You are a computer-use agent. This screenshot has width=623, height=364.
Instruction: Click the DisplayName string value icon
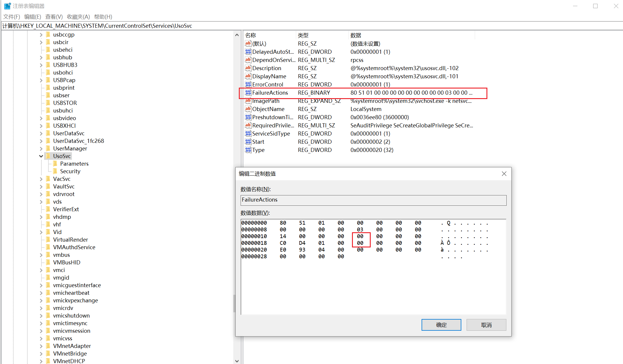pyautogui.click(x=248, y=76)
